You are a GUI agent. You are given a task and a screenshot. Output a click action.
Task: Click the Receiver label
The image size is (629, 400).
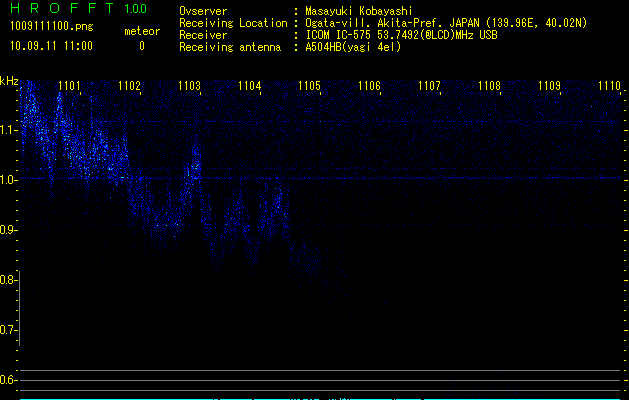point(203,35)
